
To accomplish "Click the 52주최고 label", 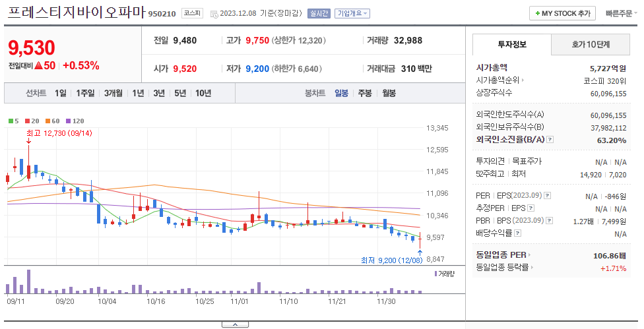I will [x=490, y=174].
